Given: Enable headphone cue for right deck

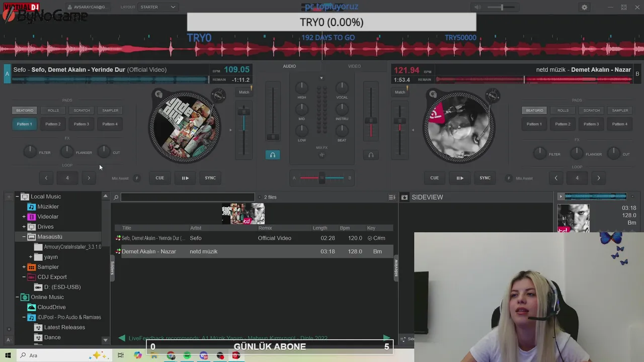Looking at the screenshot, I should 371,155.
